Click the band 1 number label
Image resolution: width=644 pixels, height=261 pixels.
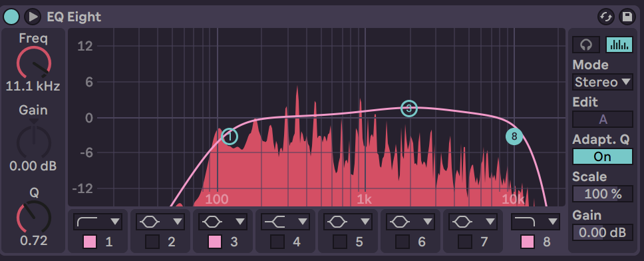[x=109, y=242]
